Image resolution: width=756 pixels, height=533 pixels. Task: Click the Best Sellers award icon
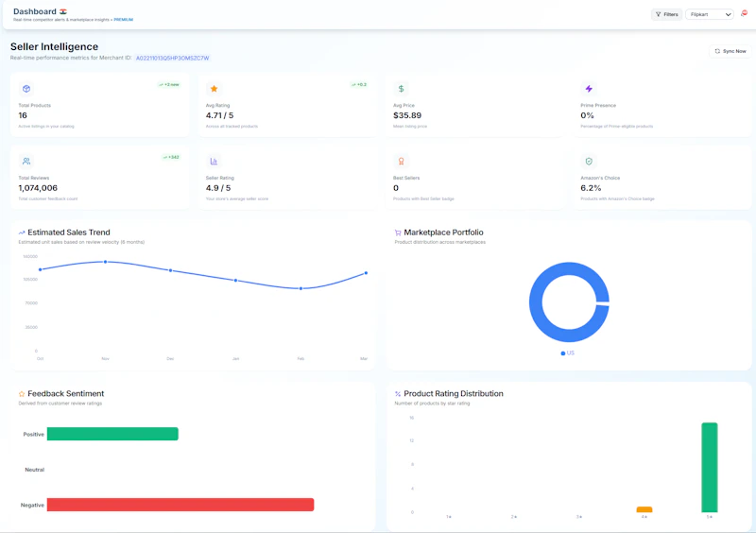[401, 161]
